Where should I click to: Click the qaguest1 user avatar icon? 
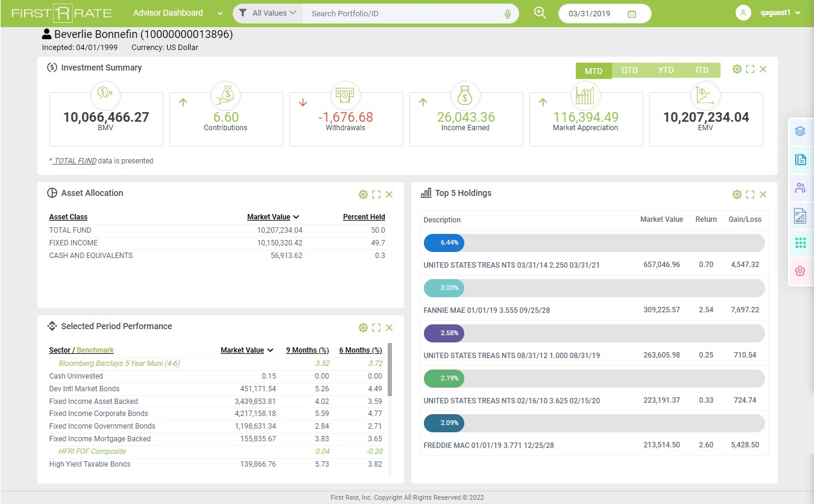coord(743,13)
